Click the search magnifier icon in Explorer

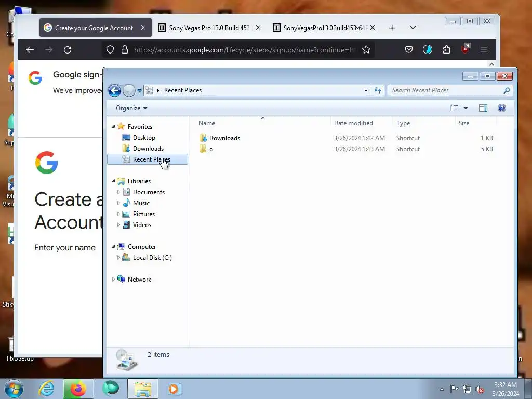[x=507, y=90]
